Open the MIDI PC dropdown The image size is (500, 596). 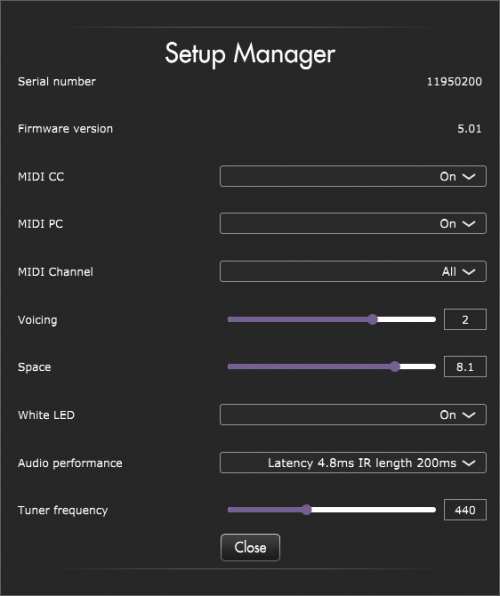[353, 223]
